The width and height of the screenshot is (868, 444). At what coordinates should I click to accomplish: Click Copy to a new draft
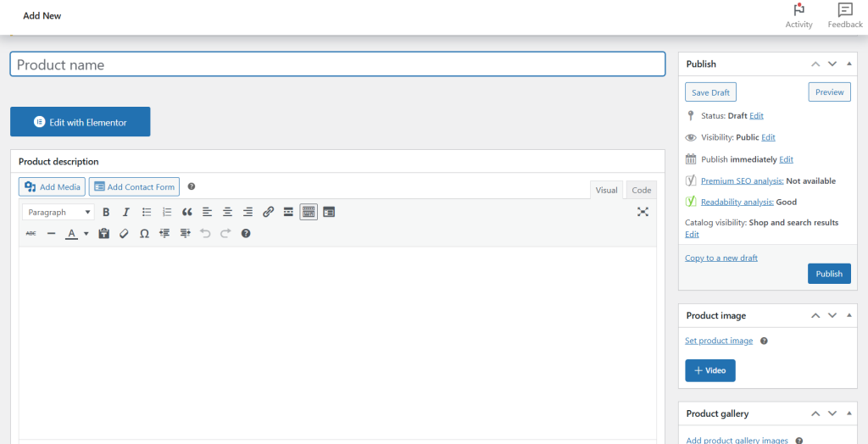(721, 258)
